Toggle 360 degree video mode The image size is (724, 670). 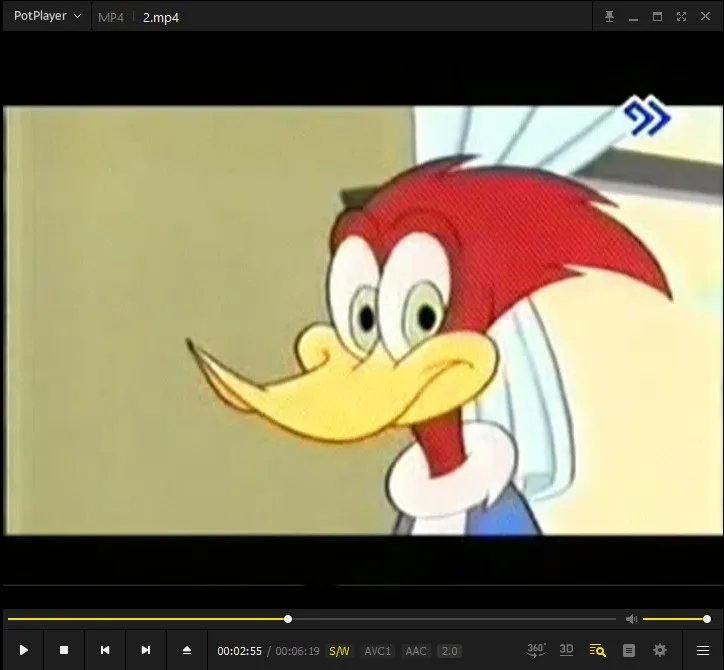point(536,650)
